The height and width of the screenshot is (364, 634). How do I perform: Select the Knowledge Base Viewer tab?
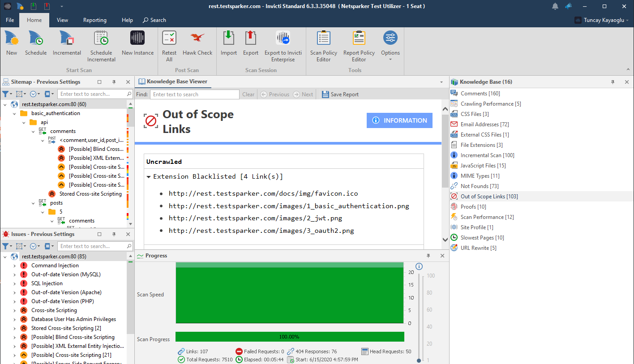click(x=172, y=81)
